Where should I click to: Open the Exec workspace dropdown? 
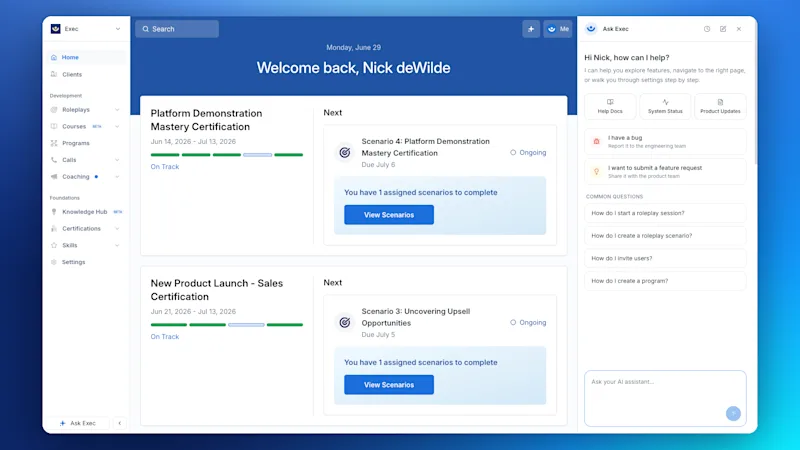click(86, 29)
